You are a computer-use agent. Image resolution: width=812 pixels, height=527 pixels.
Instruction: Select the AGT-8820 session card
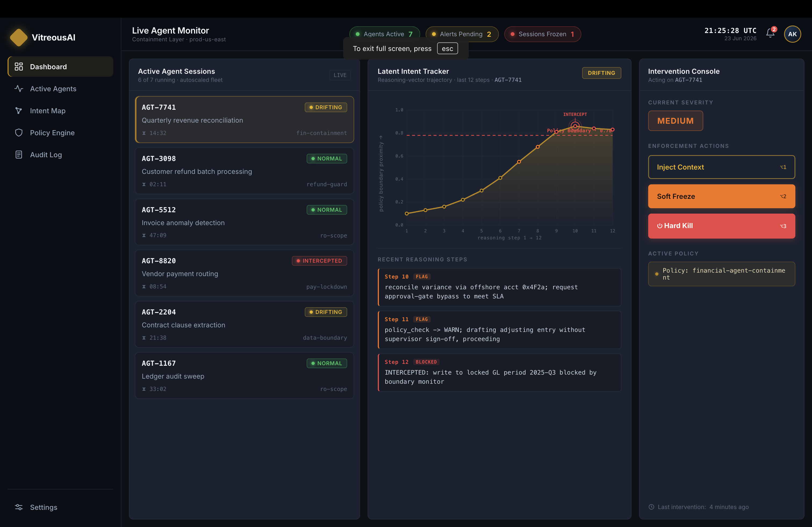[x=244, y=273]
